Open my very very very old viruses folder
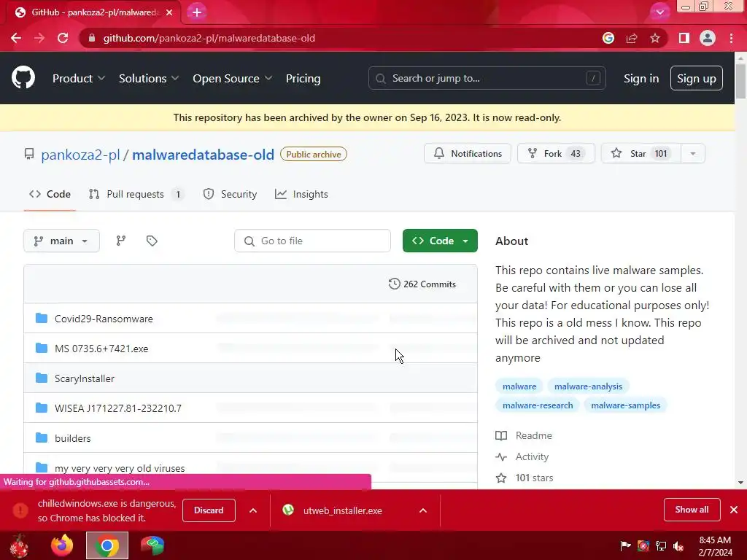The width and height of the screenshot is (747, 560). [120, 468]
